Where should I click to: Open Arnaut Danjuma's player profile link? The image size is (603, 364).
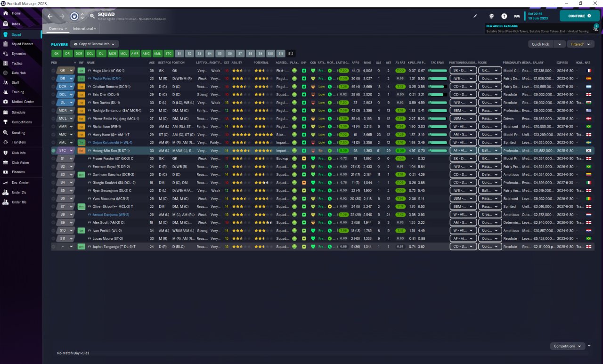pyautogui.click(x=111, y=215)
